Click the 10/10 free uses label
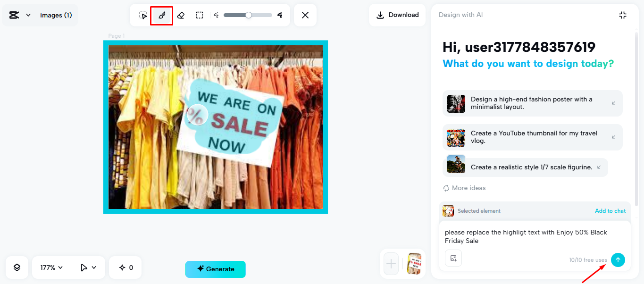The image size is (644, 284). [x=588, y=260]
